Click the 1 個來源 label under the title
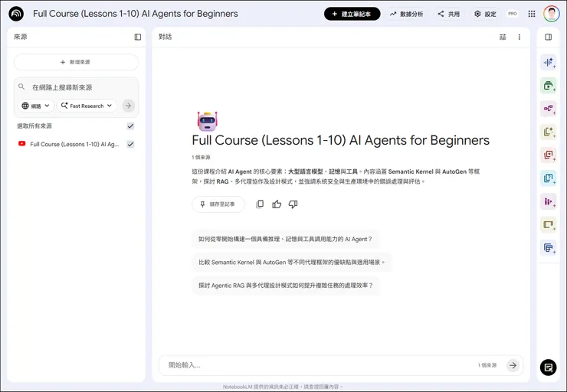This screenshot has height=392, width=567. pos(201,157)
